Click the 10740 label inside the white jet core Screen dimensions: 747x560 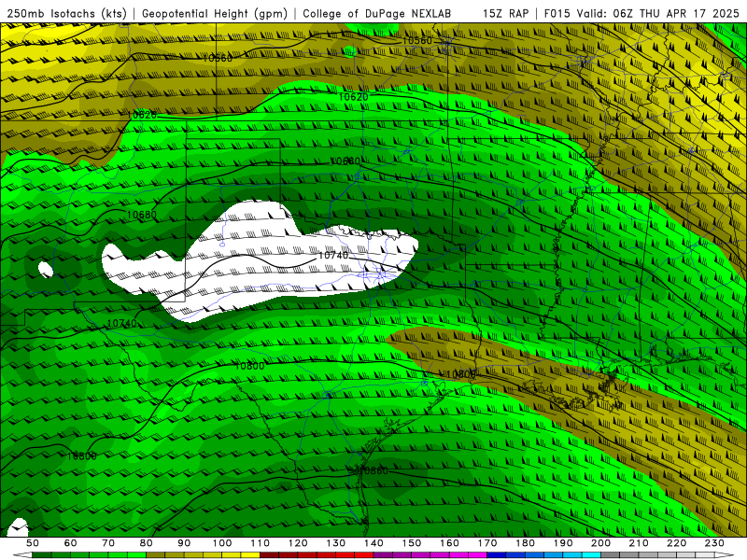[333, 255]
